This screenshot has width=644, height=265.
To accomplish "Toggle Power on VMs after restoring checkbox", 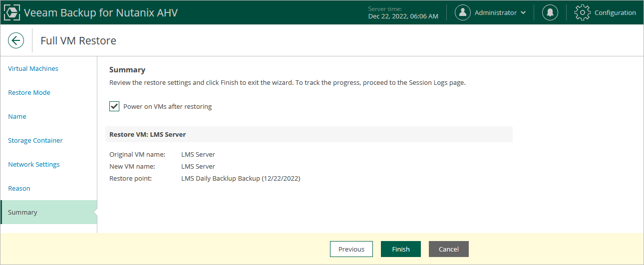I will click(114, 106).
